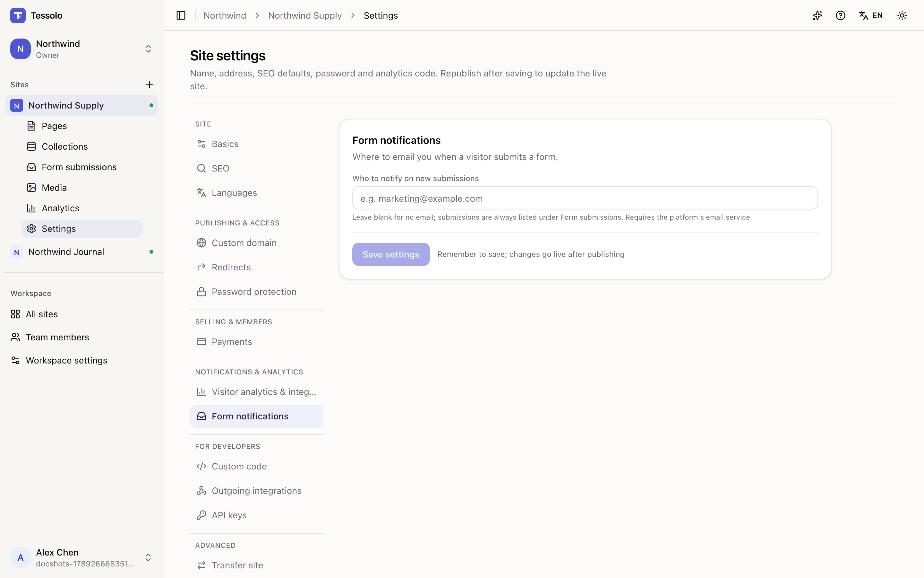The image size is (924, 578).
Task: Click the Tessolo logo icon
Action: point(18,15)
